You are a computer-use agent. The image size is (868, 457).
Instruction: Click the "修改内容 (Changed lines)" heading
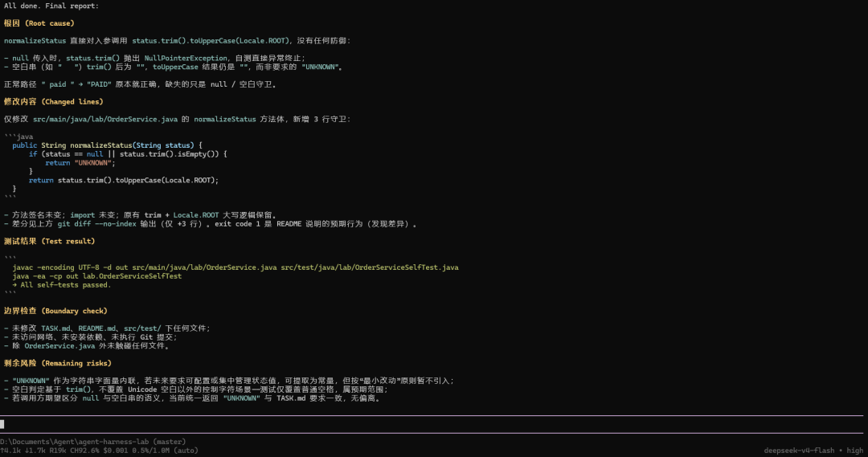[53, 102]
